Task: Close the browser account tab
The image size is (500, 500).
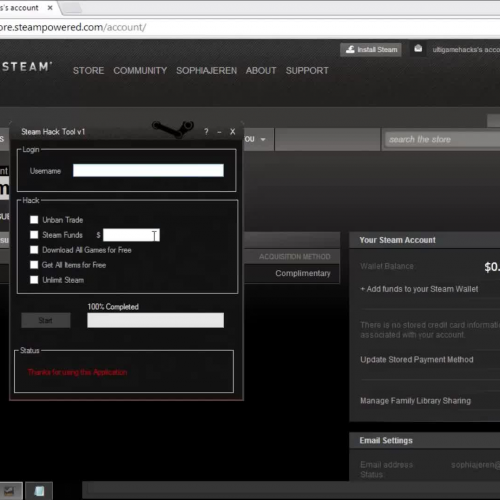Action: [50, 8]
